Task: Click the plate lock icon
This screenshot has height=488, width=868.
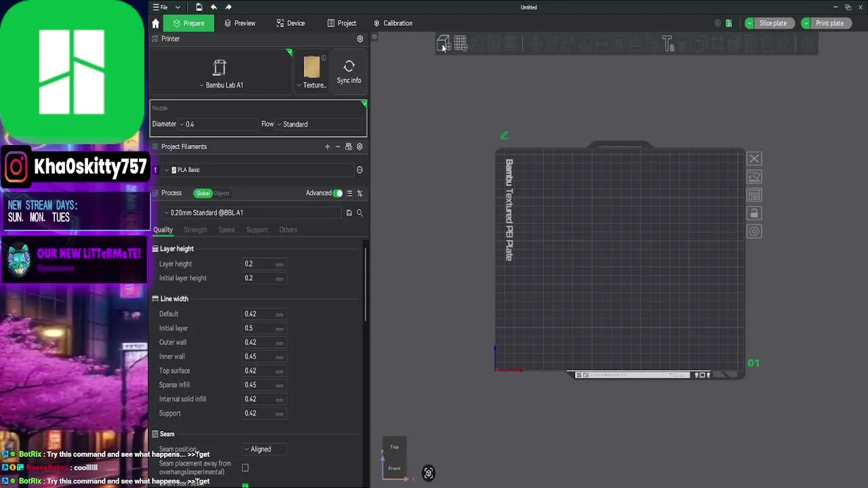Action: click(754, 213)
